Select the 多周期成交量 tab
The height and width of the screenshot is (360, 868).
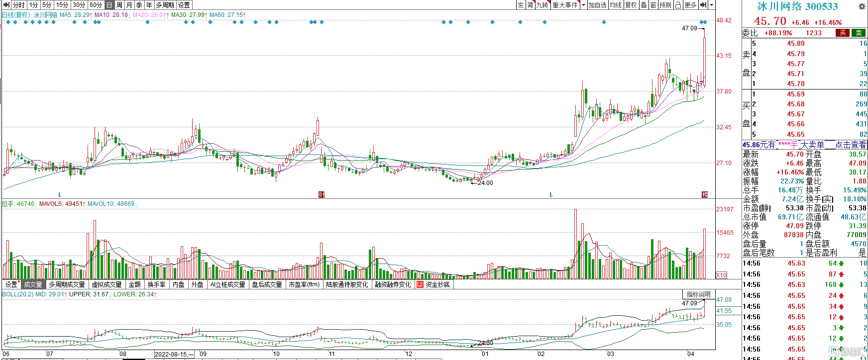tap(67, 284)
